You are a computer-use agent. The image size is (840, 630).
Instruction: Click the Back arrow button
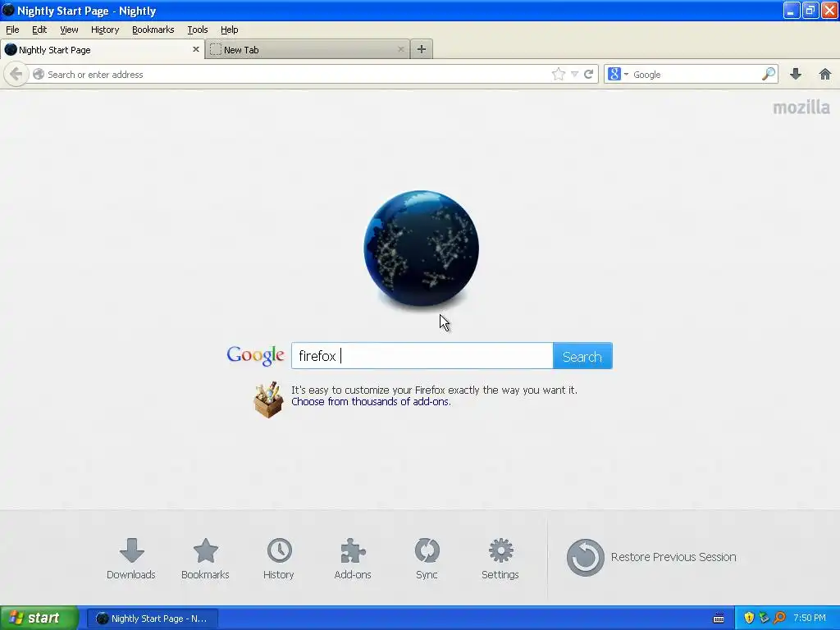pyautogui.click(x=16, y=74)
